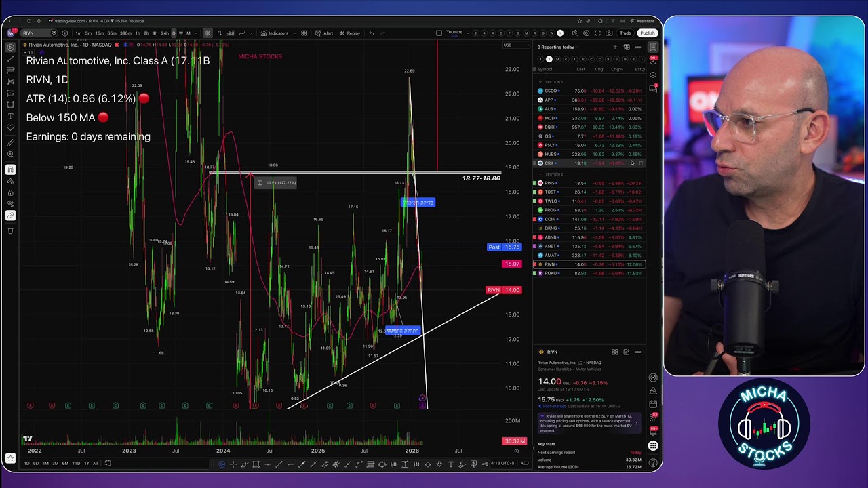Switch chart to 15m timeframe

(x=100, y=33)
